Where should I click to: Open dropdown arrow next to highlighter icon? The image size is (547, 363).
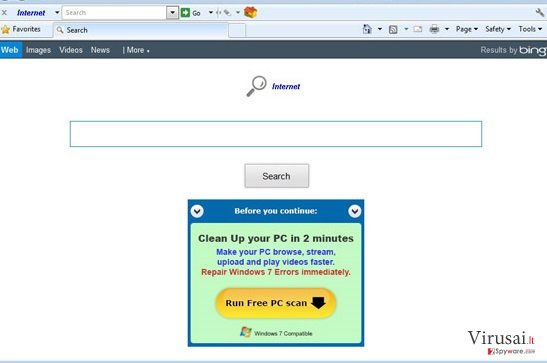click(238, 13)
